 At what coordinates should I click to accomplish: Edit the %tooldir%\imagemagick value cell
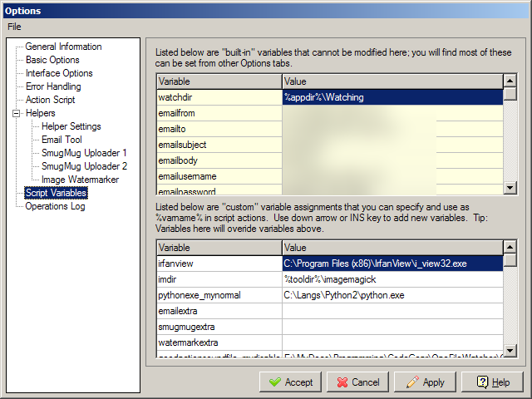coord(392,279)
